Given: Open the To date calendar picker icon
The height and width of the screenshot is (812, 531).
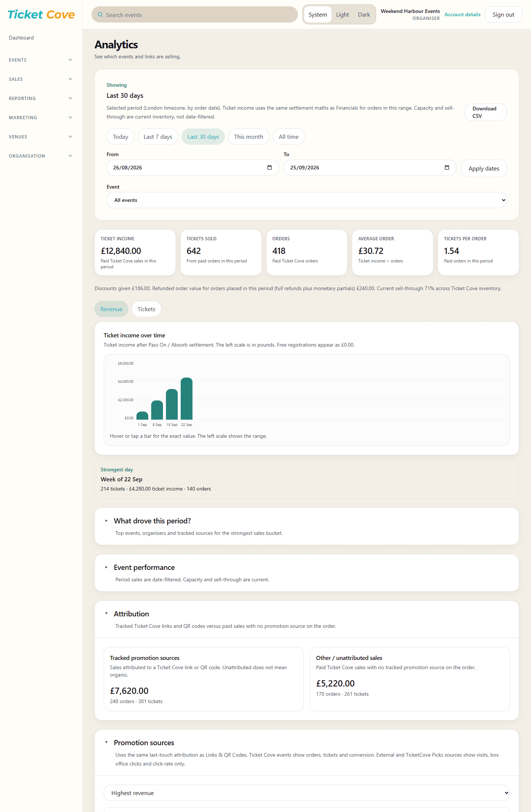Looking at the screenshot, I should tap(447, 168).
